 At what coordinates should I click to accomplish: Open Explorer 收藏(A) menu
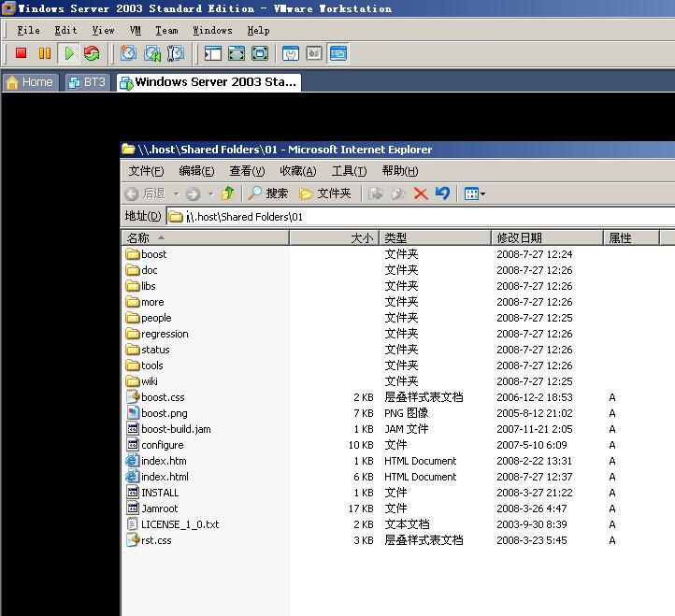[298, 171]
